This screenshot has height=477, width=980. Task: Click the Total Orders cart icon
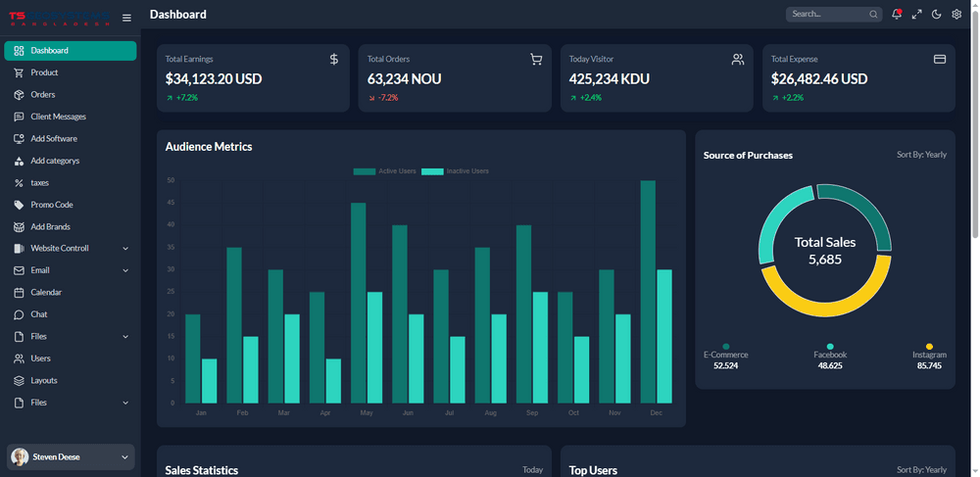click(536, 60)
